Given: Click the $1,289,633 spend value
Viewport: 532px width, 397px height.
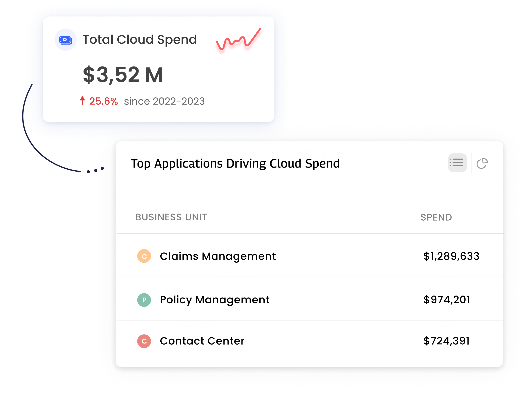Looking at the screenshot, I should 451,256.
